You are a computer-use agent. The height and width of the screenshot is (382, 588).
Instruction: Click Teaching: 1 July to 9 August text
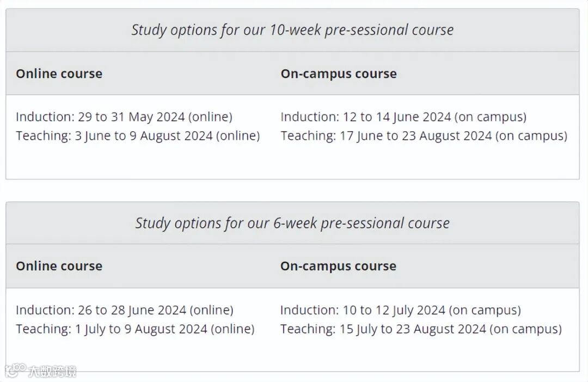134,329
